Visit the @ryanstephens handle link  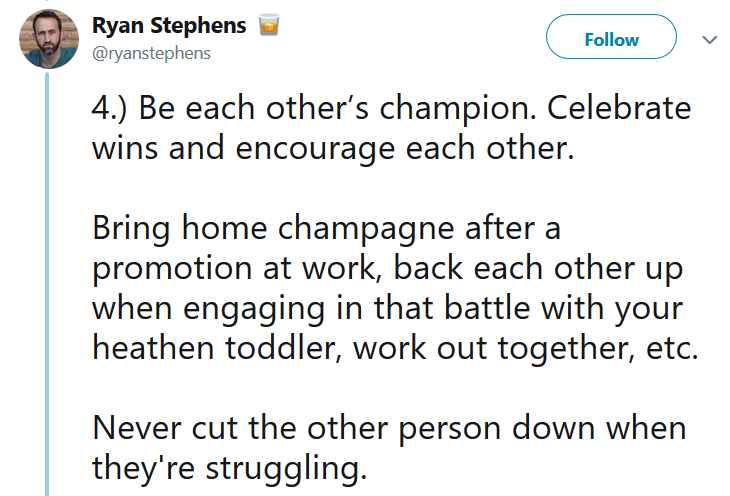click(x=151, y=54)
